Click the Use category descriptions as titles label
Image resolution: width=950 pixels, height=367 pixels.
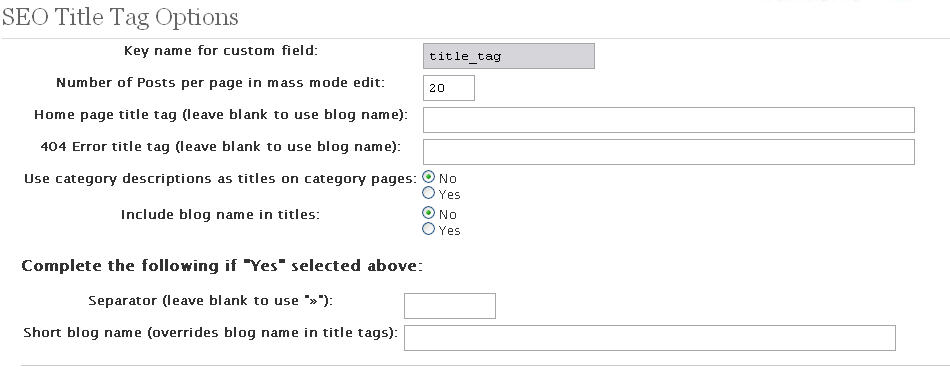pos(221,179)
